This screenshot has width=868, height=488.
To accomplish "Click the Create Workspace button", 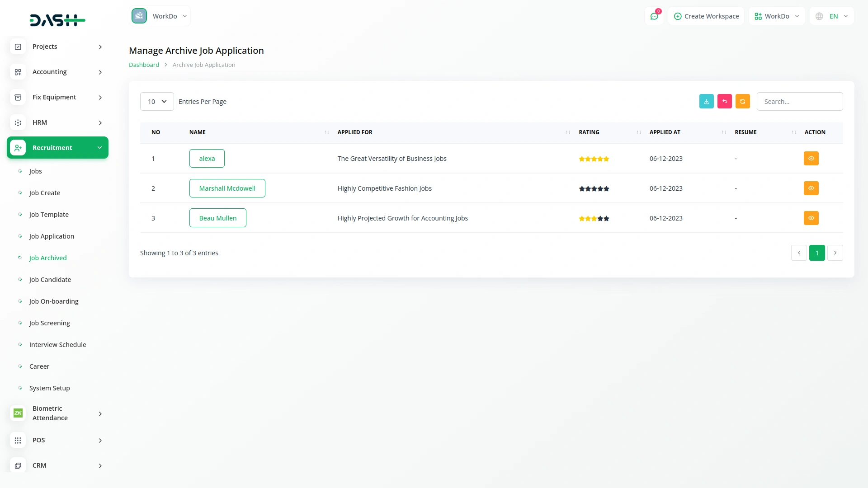I will tap(706, 16).
